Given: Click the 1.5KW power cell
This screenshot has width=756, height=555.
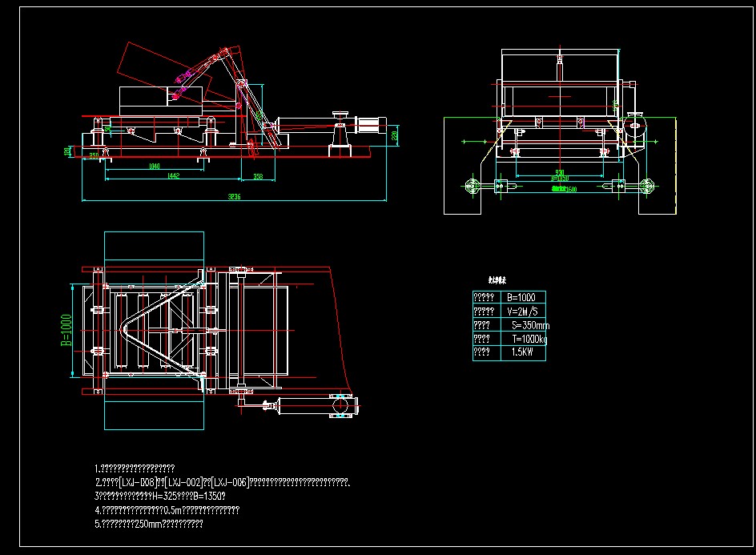Looking at the screenshot, I should coord(522,352).
